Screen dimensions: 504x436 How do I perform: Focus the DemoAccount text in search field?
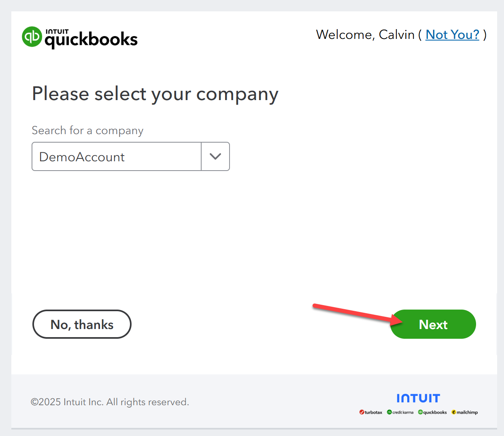click(x=82, y=157)
